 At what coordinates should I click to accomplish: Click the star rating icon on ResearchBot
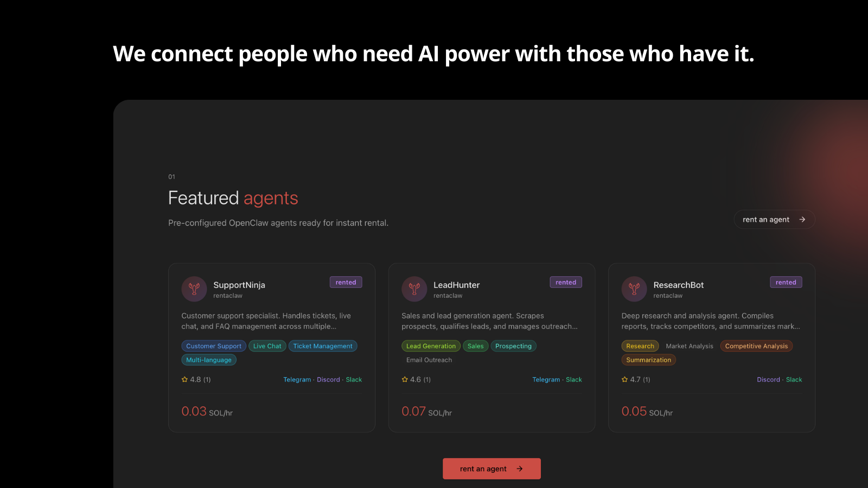(x=624, y=380)
